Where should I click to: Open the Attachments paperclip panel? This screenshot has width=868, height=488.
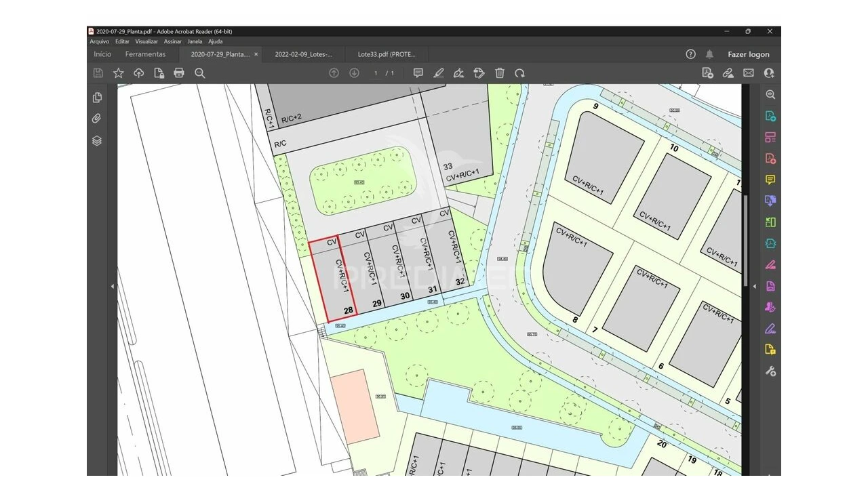pyautogui.click(x=97, y=119)
